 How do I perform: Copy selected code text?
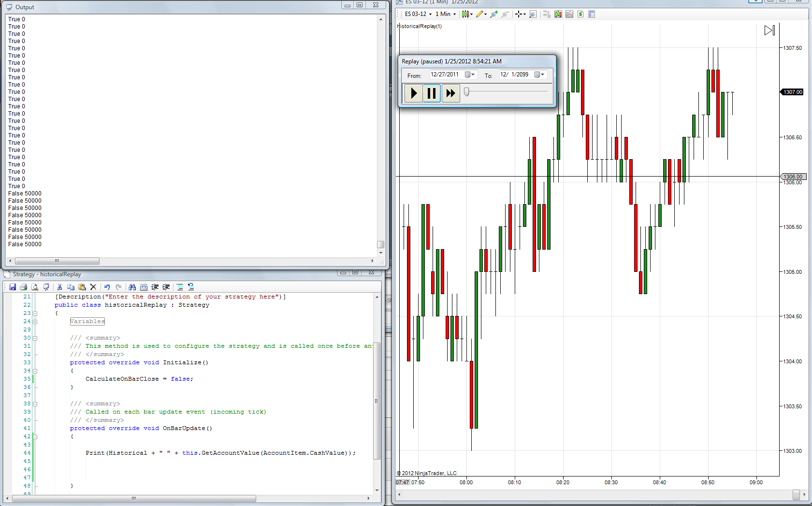(x=71, y=287)
